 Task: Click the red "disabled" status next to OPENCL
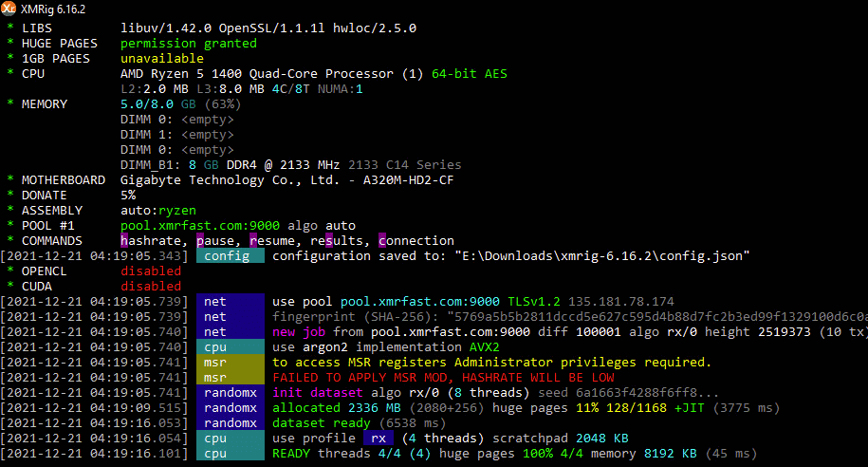151,271
